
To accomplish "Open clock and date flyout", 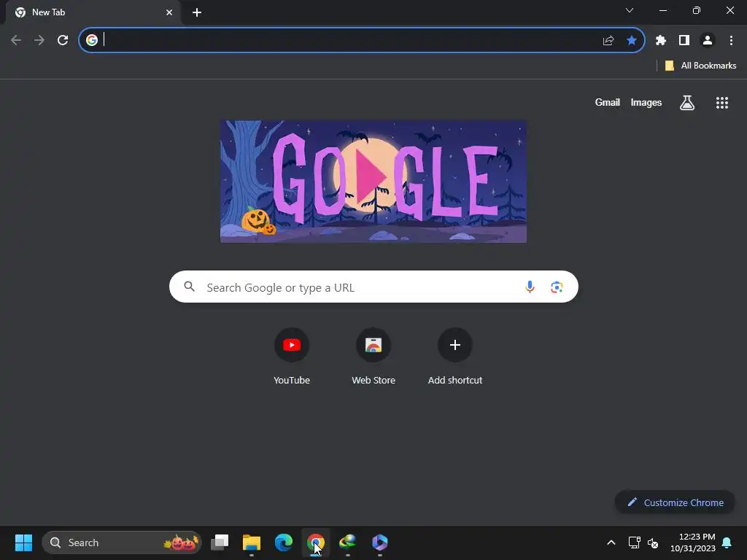I will click(x=693, y=542).
